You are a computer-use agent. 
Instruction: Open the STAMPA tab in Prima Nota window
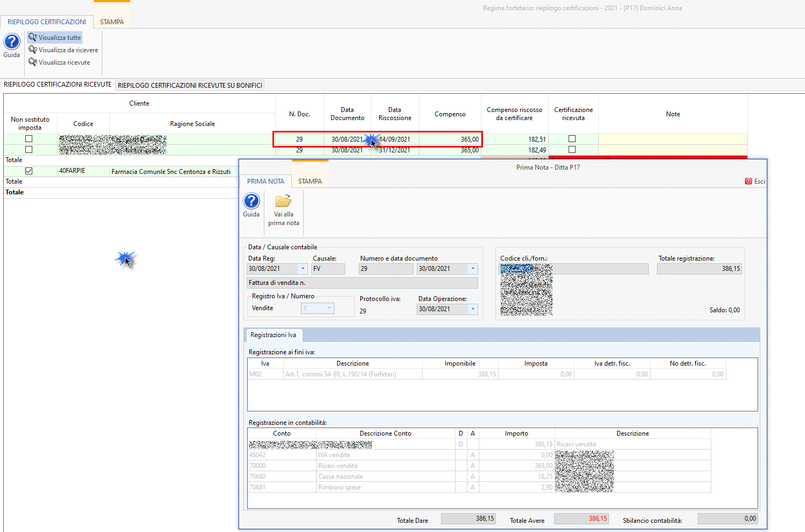coord(310,181)
